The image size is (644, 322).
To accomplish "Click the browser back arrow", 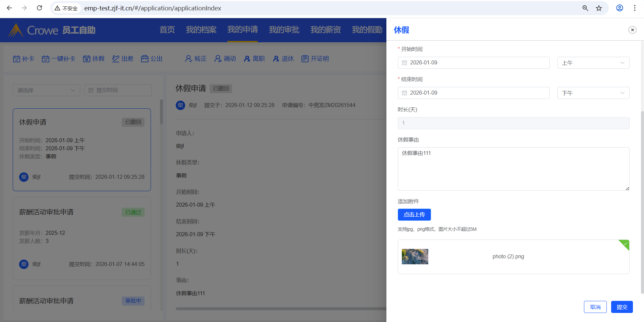I will 9,8.
